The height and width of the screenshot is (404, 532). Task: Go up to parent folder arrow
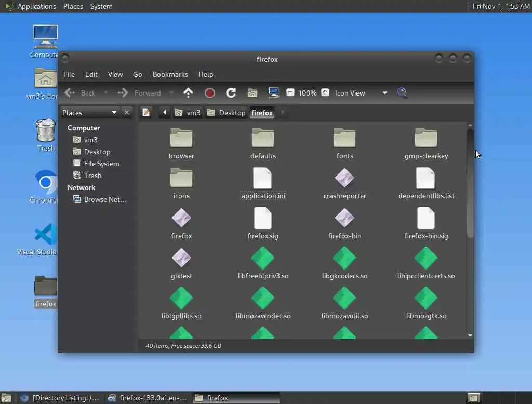click(x=188, y=92)
